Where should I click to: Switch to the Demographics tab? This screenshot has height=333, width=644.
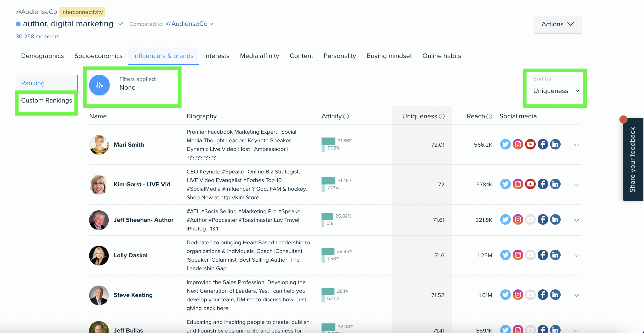tap(42, 56)
